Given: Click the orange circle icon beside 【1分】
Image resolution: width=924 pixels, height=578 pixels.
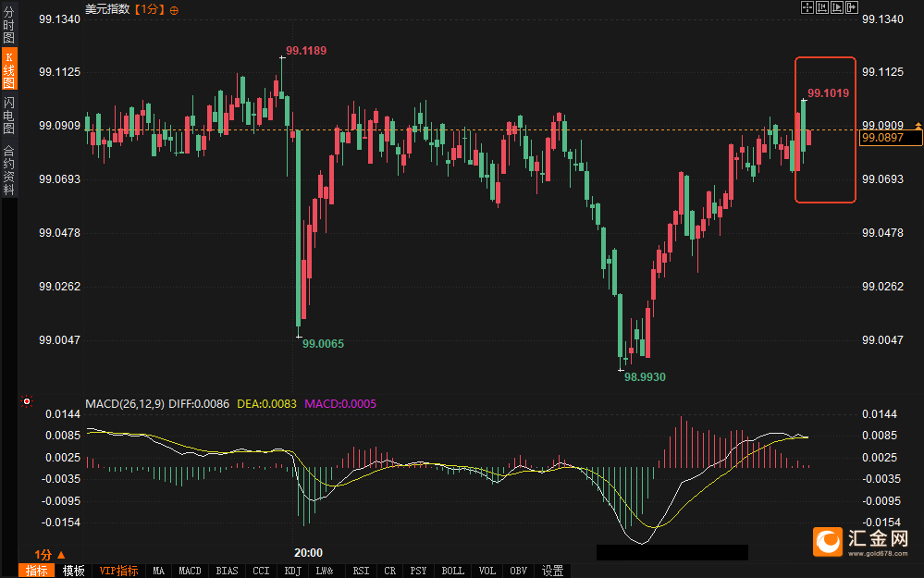Looking at the screenshot, I should click(x=175, y=9).
